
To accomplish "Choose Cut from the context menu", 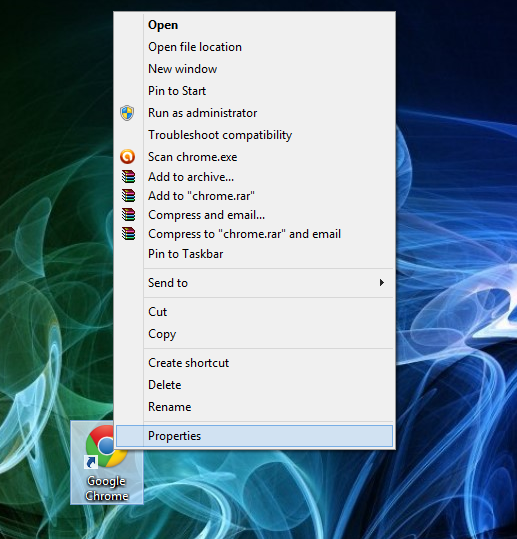I will (x=254, y=312).
